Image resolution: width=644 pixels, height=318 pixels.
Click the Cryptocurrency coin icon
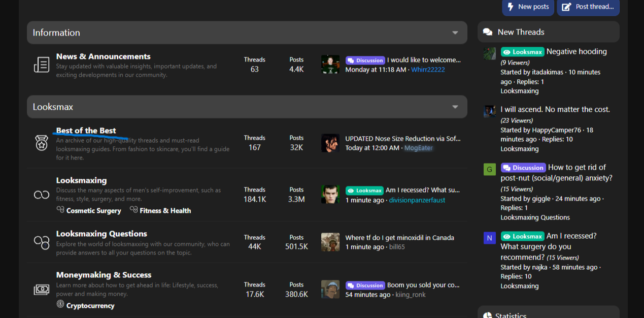point(60,304)
